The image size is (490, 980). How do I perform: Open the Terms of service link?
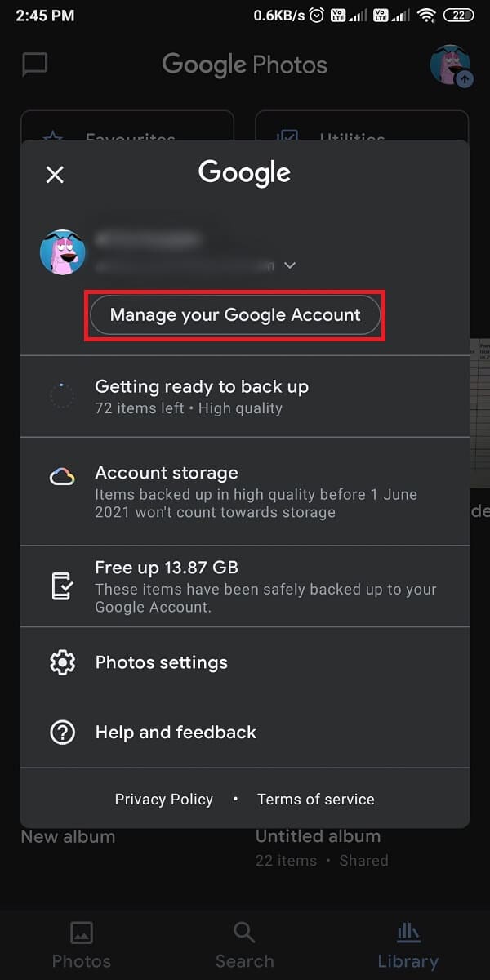[315, 799]
